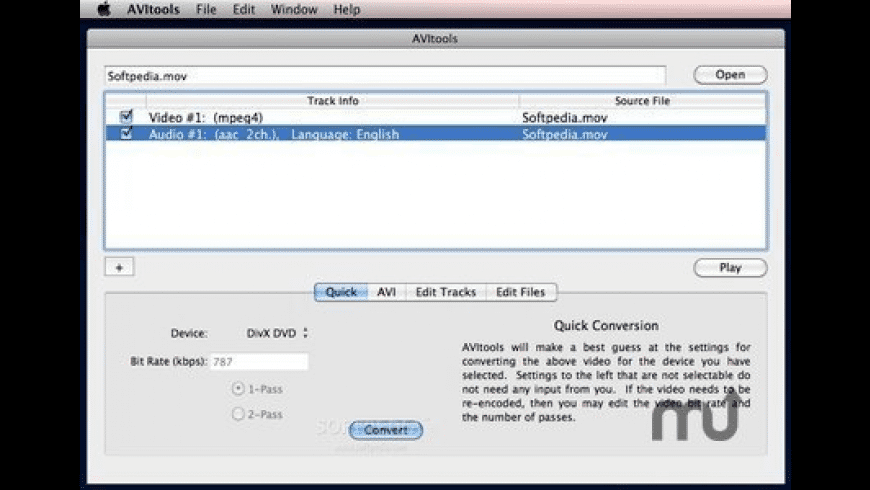The height and width of the screenshot is (490, 870).
Task: Click Softpedia.mov source cell of Video row
Action: pyautogui.click(x=565, y=118)
